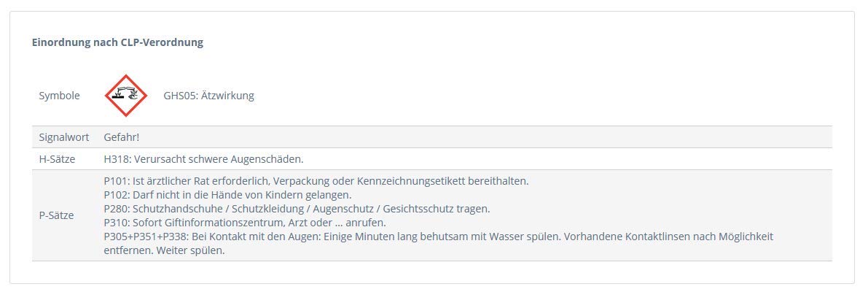The width and height of the screenshot is (868, 292).
Task: Select the 'H-Sätze' row label
Action: coord(58,159)
